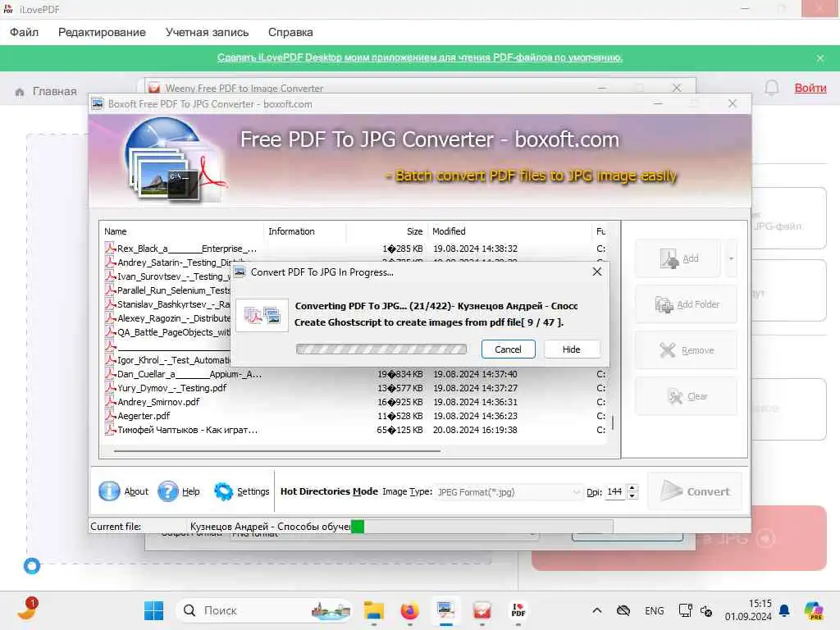This screenshot has height=630, width=840.
Task: Open the Редактирование menu in iLovePDF
Action: click(x=102, y=32)
